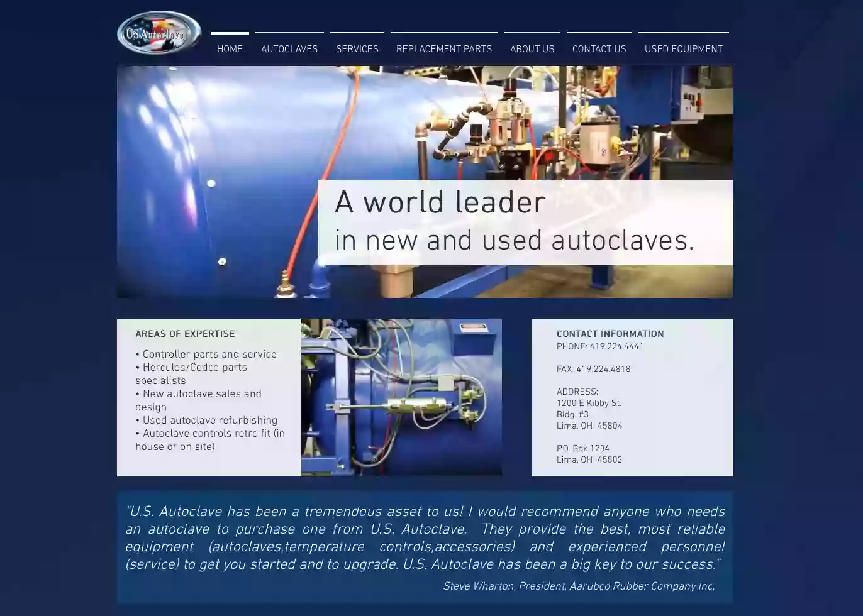Viewport: 863px width, 616px height.
Task: Click 'Autoclave controls retro fit' bullet
Action: tap(210, 440)
